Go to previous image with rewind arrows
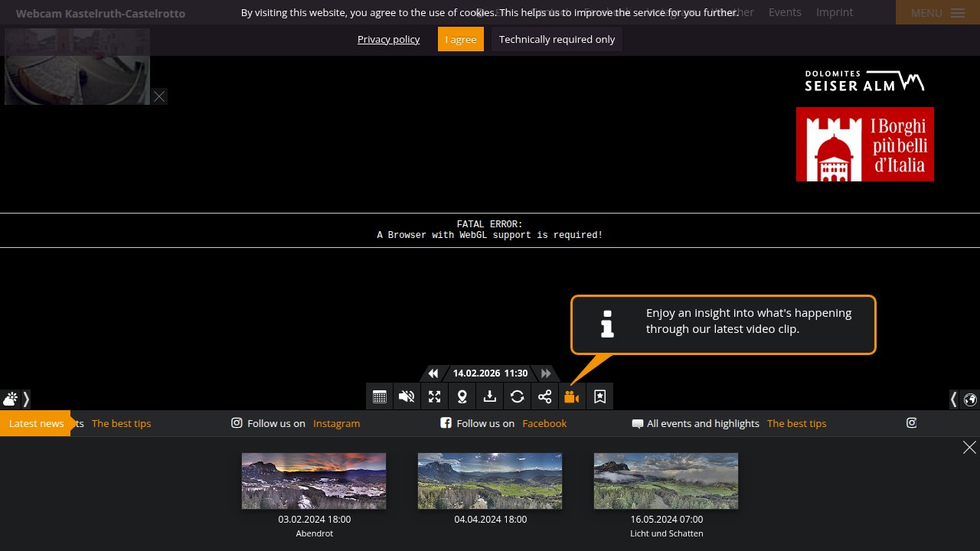 click(433, 373)
